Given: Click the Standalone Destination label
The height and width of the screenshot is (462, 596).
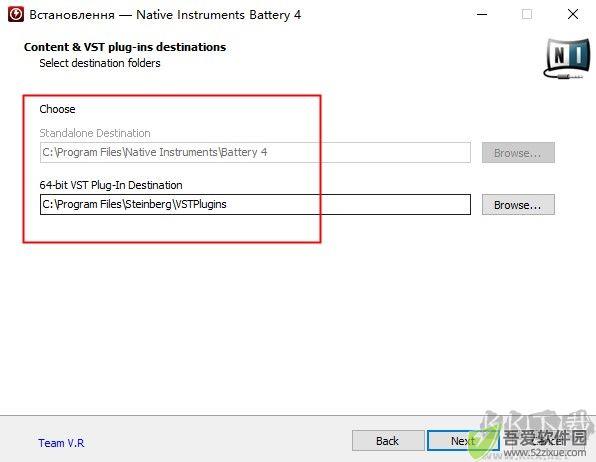Looking at the screenshot, I should click(x=95, y=133).
